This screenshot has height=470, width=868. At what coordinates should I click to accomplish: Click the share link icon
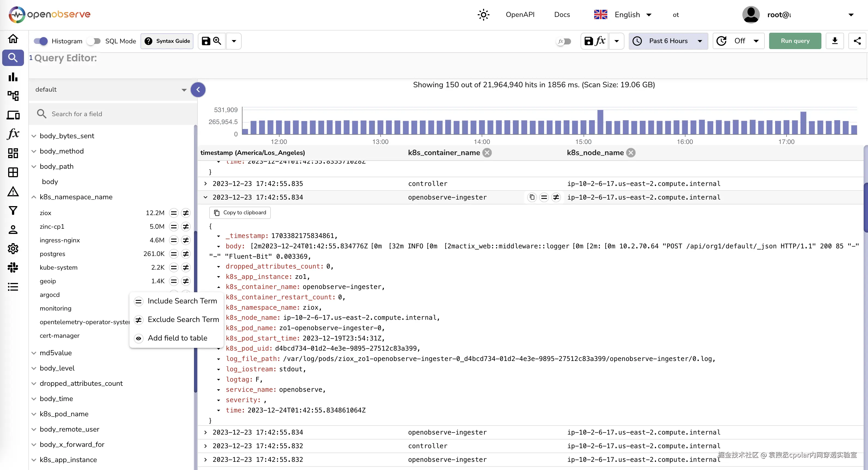click(857, 41)
